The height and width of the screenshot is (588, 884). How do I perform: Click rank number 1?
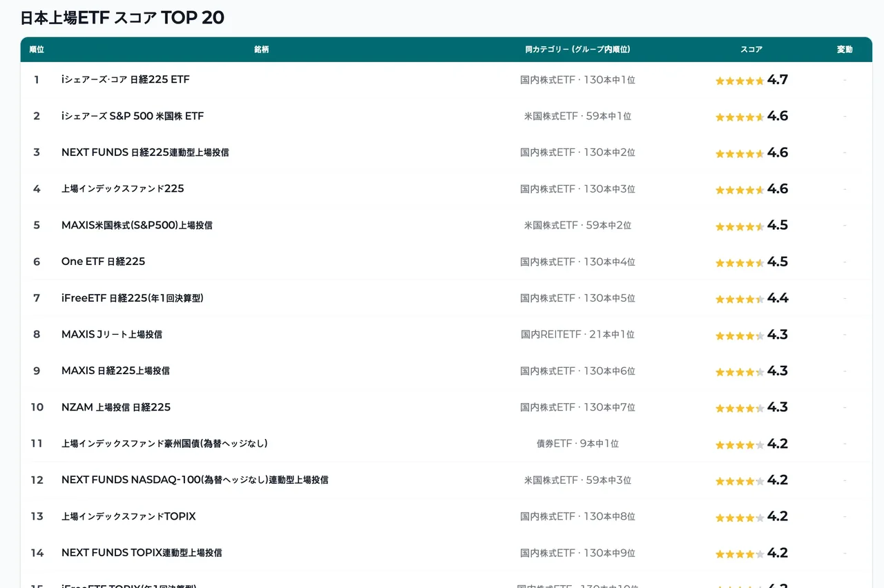(x=37, y=80)
